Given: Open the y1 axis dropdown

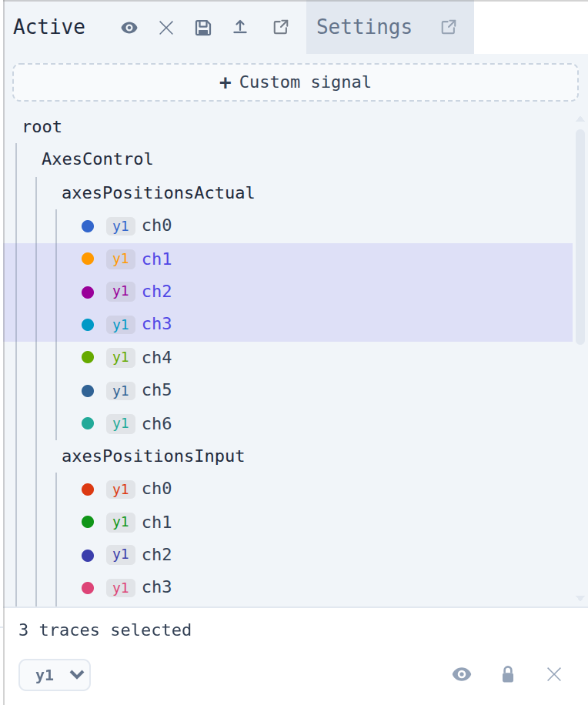Looking at the screenshot, I should click(55, 675).
